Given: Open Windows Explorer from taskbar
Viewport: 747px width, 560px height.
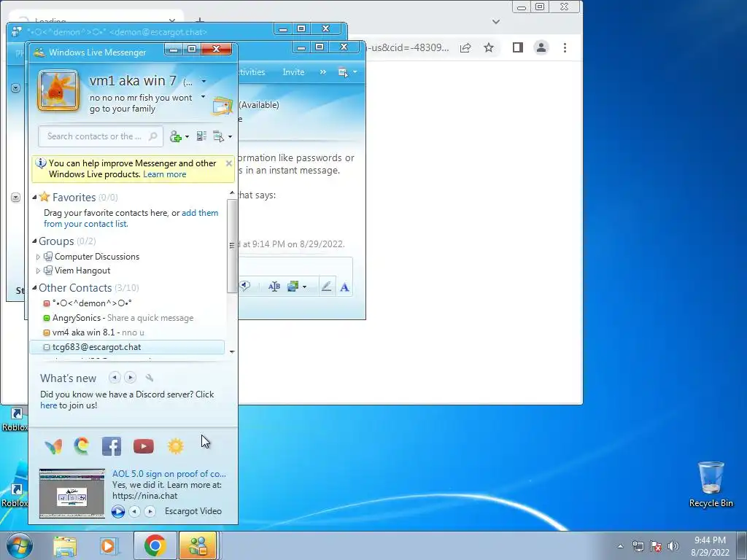Looking at the screenshot, I should coord(65,545).
